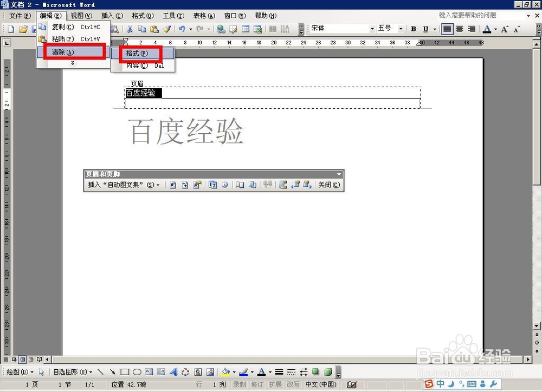Click Show Previous header icon
Screen dimensions: 542x392
(x=295, y=185)
